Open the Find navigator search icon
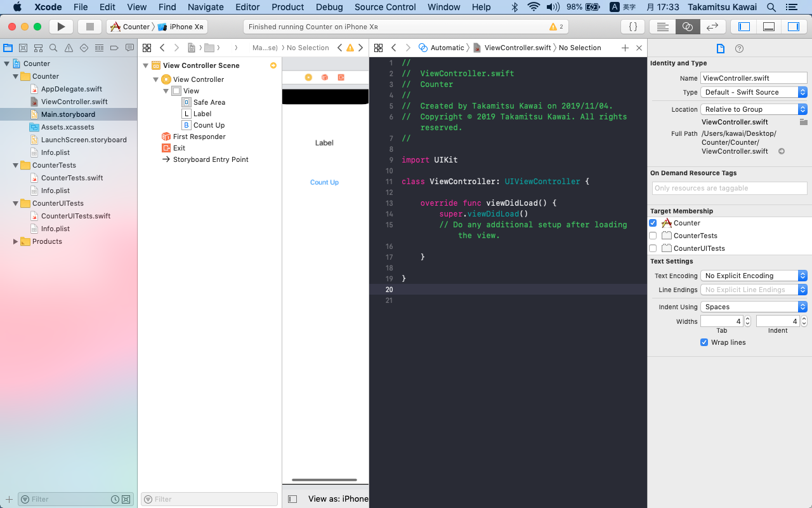The image size is (812, 508). click(x=53, y=48)
